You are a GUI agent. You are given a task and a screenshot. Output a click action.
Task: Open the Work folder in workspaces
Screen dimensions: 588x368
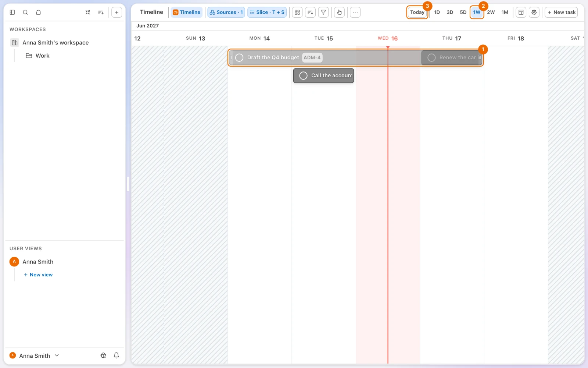coord(42,56)
